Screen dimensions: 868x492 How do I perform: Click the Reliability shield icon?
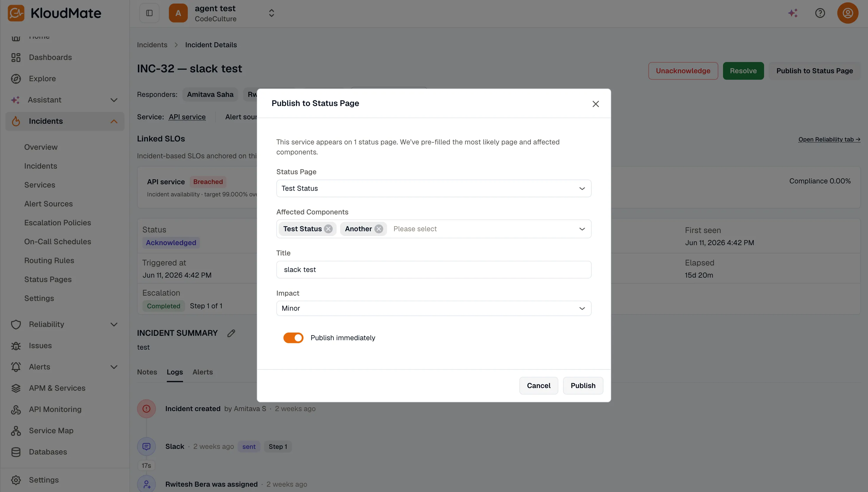pyautogui.click(x=16, y=324)
